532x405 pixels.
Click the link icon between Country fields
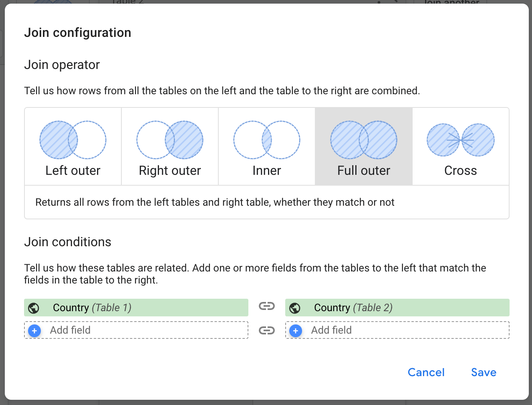tap(267, 306)
